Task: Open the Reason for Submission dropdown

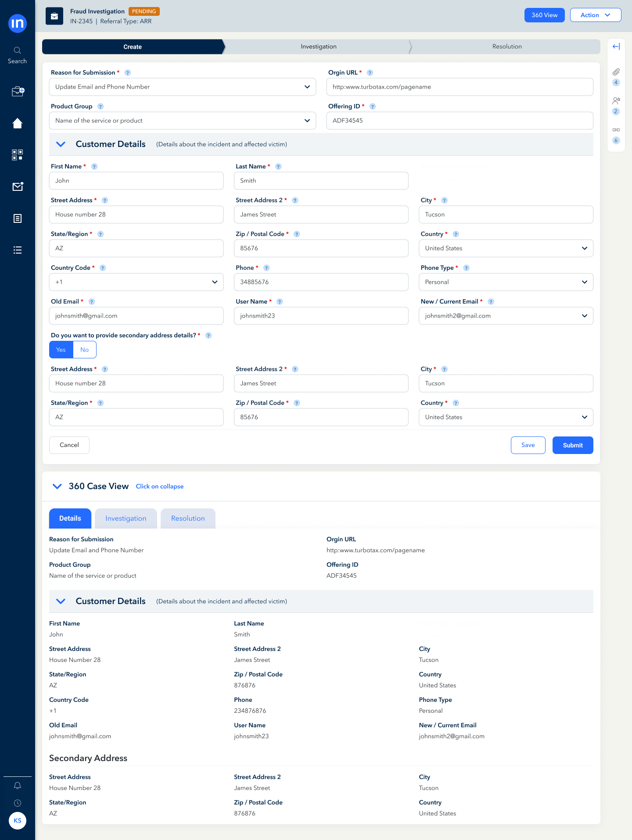Action: tap(182, 87)
